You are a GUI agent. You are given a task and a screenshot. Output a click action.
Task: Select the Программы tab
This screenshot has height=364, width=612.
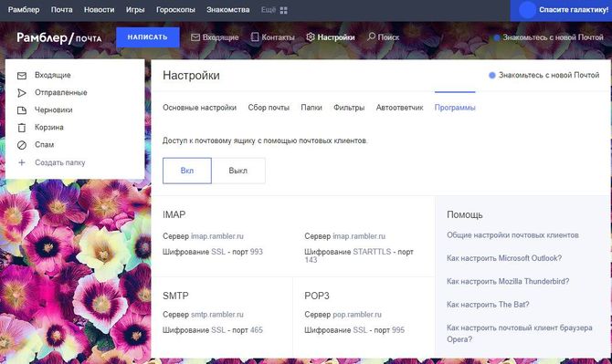(455, 108)
